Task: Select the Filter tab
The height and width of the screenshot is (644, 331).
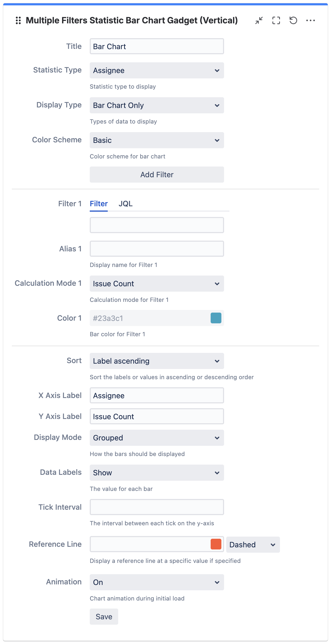Action: (99, 204)
